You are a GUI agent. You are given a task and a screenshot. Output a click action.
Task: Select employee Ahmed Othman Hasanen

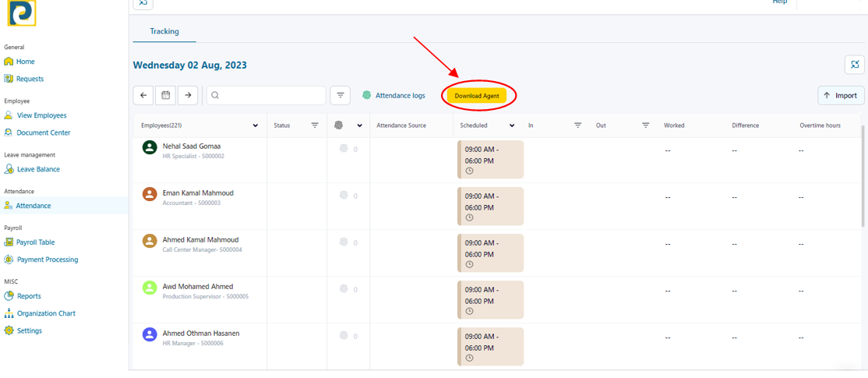coord(201,333)
